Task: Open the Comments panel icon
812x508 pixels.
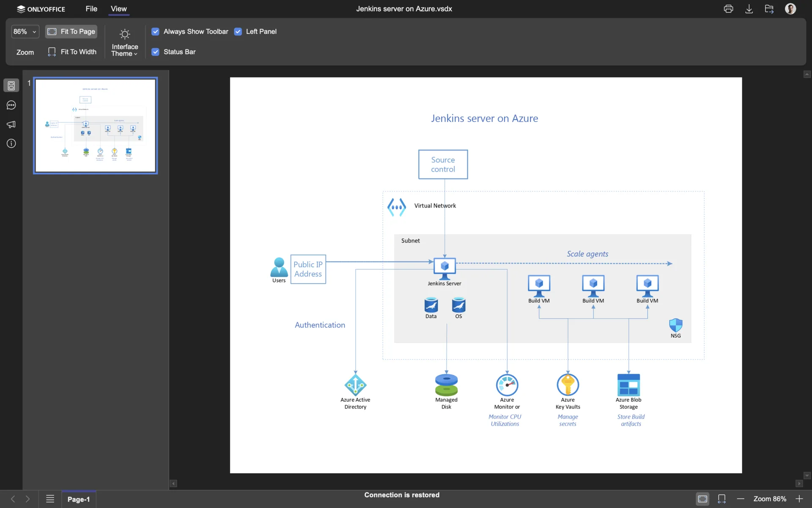Action: pyautogui.click(x=11, y=105)
